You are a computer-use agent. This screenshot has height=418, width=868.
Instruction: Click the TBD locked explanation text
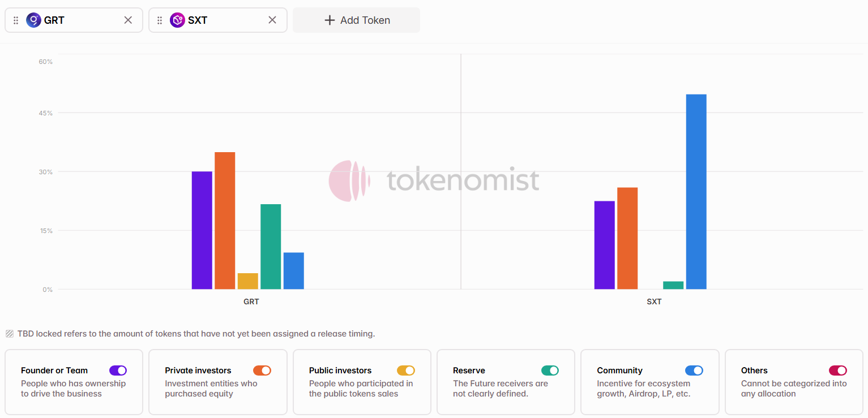click(x=196, y=334)
